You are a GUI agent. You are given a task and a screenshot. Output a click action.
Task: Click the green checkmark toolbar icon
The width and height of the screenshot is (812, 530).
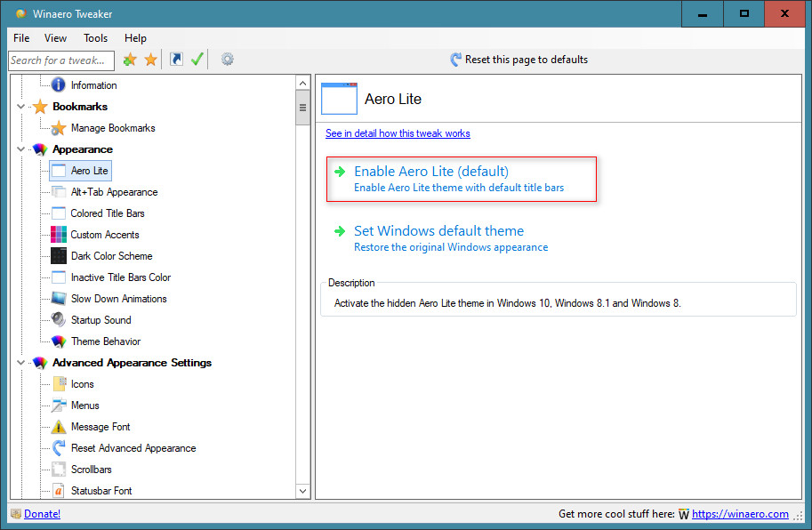pyautogui.click(x=197, y=59)
